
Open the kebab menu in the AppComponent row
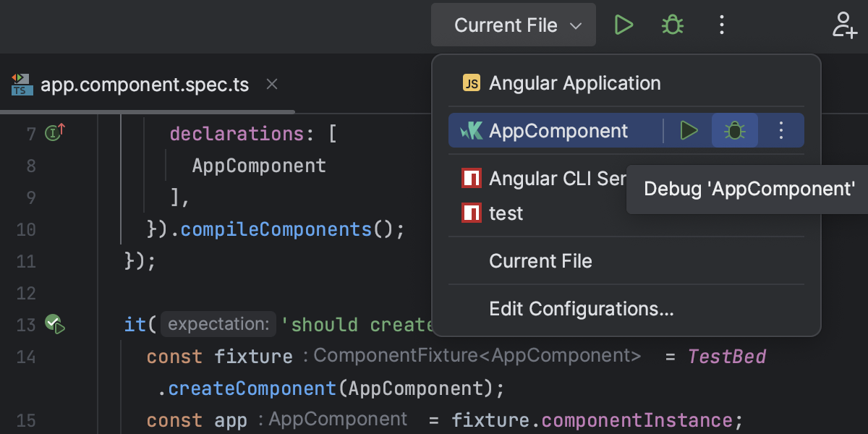point(780,131)
